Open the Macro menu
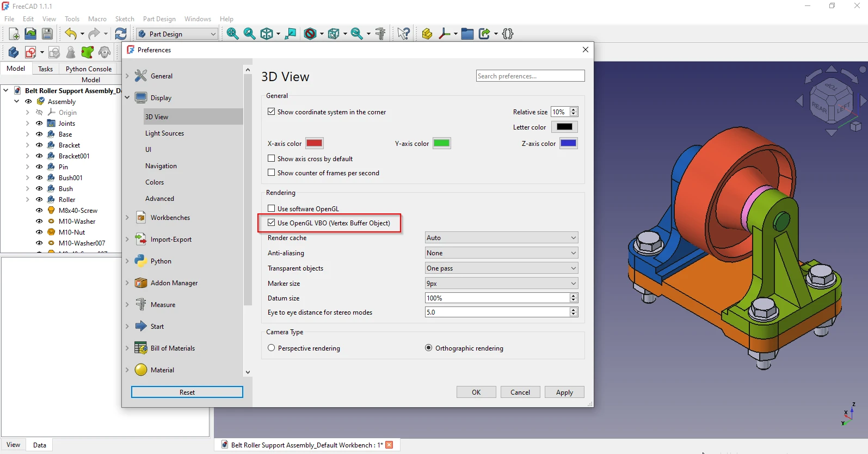Viewport: 868px width, 454px height. (97, 19)
